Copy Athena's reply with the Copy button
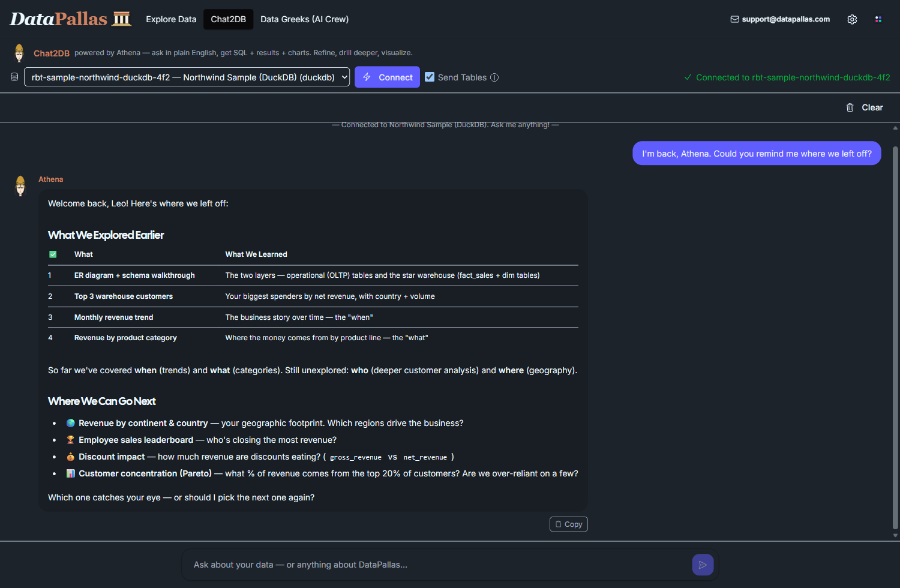The image size is (900, 588). [568, 524]
